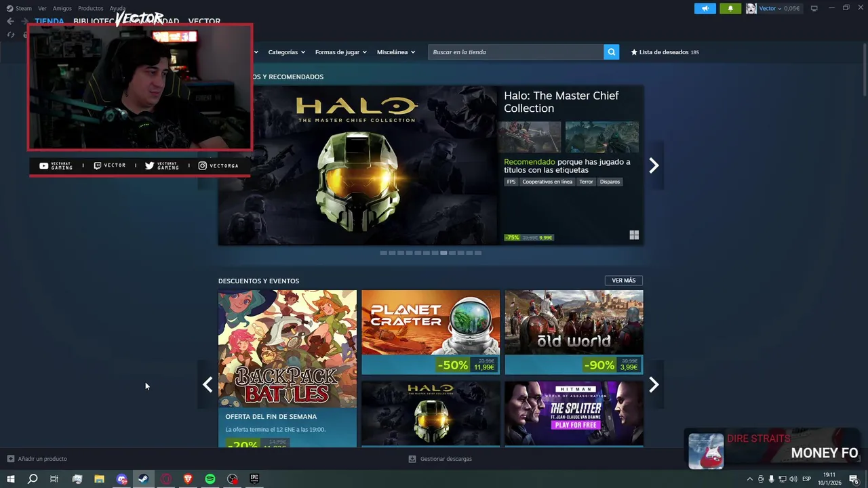Open the Productos menu

(x=91, y=8)
